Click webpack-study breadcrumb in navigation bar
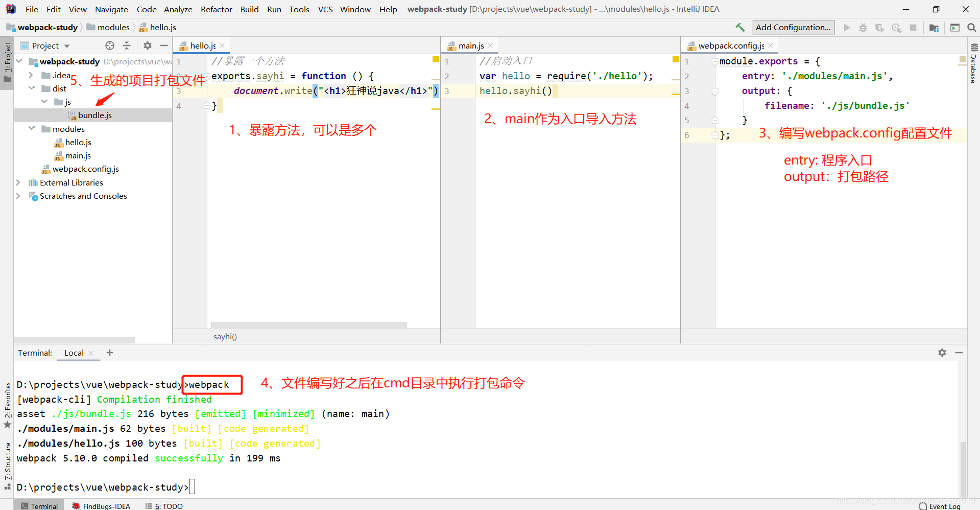 [42, 27]
